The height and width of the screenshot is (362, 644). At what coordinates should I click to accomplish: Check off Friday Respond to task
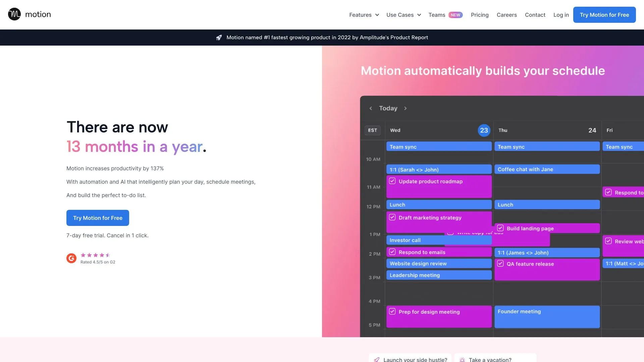pos(608,192)
